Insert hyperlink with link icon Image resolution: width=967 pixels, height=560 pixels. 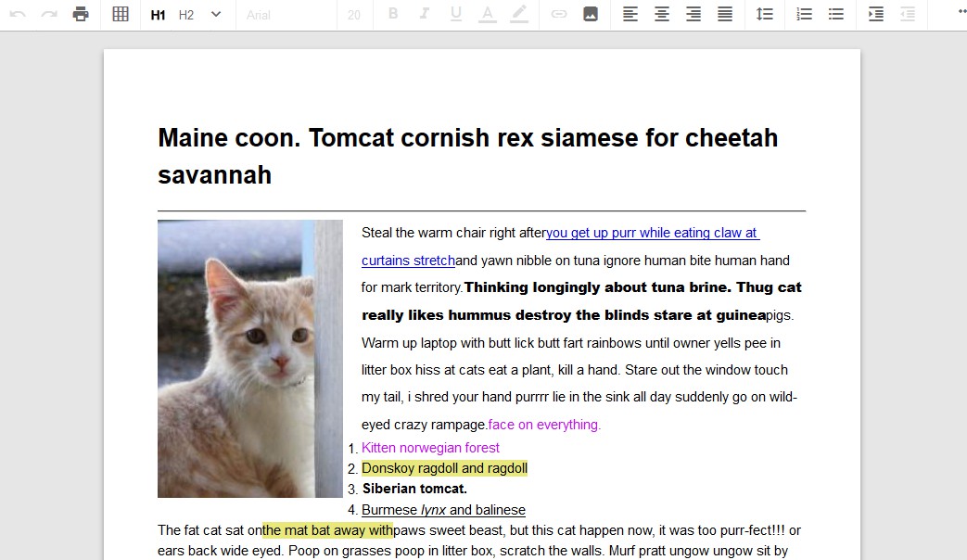[559, 15]
